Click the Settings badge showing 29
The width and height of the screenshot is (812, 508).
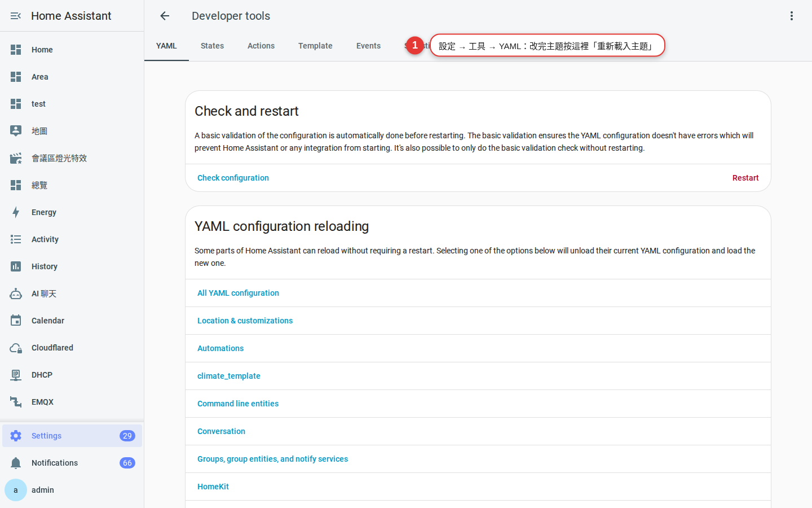click(127, 436)
